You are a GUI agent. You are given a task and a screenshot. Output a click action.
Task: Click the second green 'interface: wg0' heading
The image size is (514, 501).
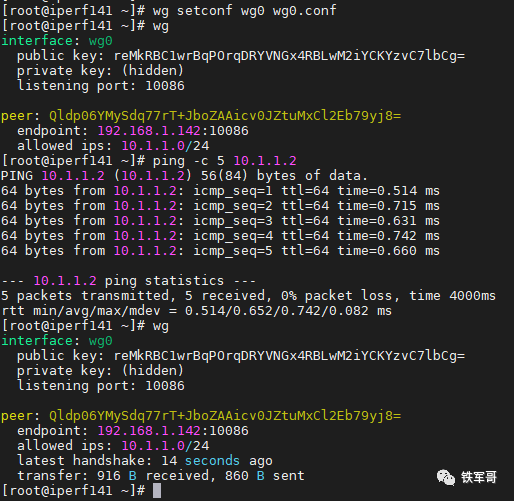(x=57, y=341)
